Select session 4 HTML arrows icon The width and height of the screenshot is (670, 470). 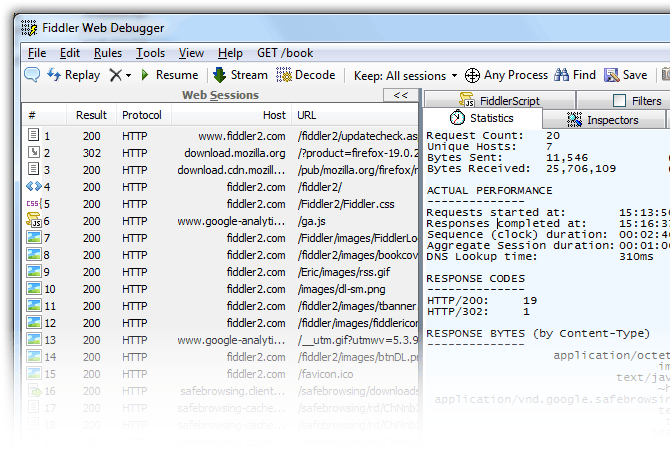34,186
